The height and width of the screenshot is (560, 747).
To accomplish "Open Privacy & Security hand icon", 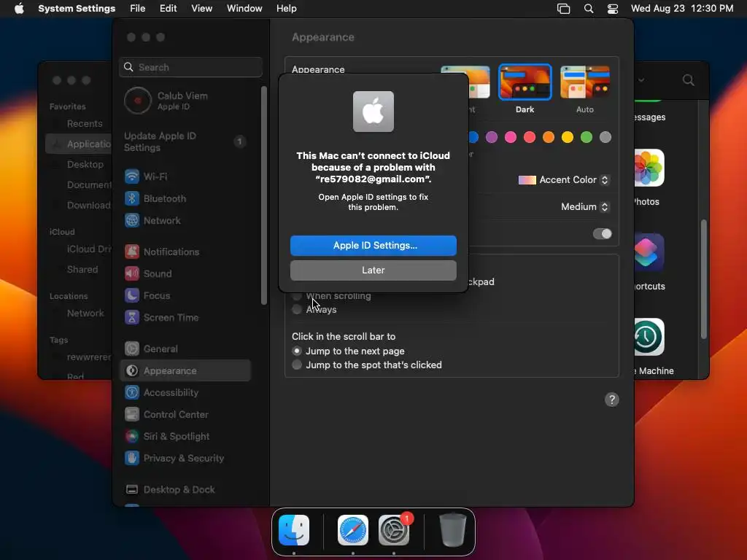I will [132, 459].
